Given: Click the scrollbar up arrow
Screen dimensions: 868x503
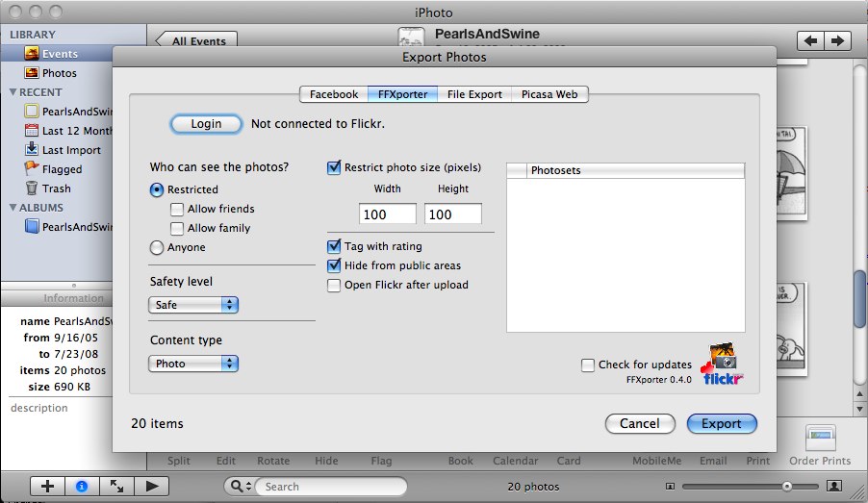Looking at the screenshot, I should pyautogui.click(x=859, y=394).
